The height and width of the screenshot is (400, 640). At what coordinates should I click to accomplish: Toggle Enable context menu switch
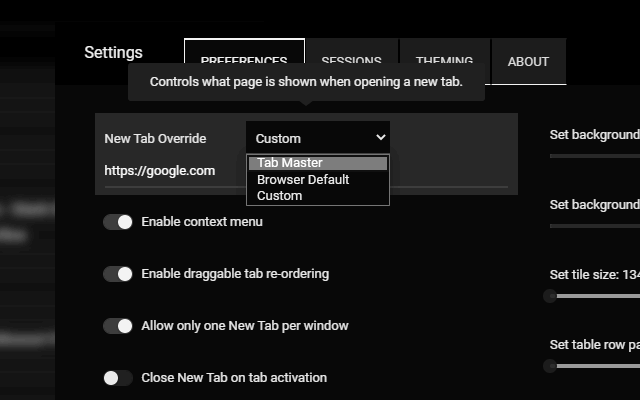point(118,222)
